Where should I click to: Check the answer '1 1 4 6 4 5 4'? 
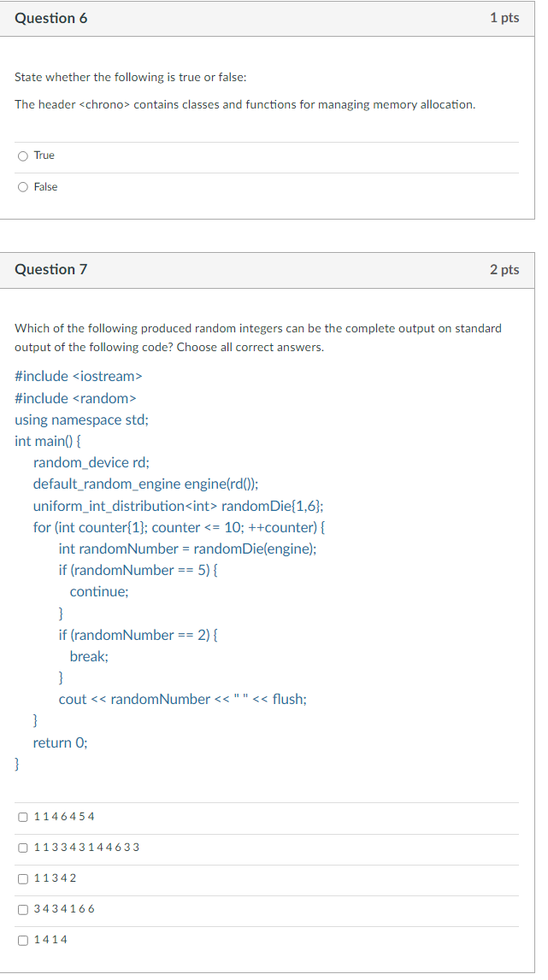(x=22, y=816)
